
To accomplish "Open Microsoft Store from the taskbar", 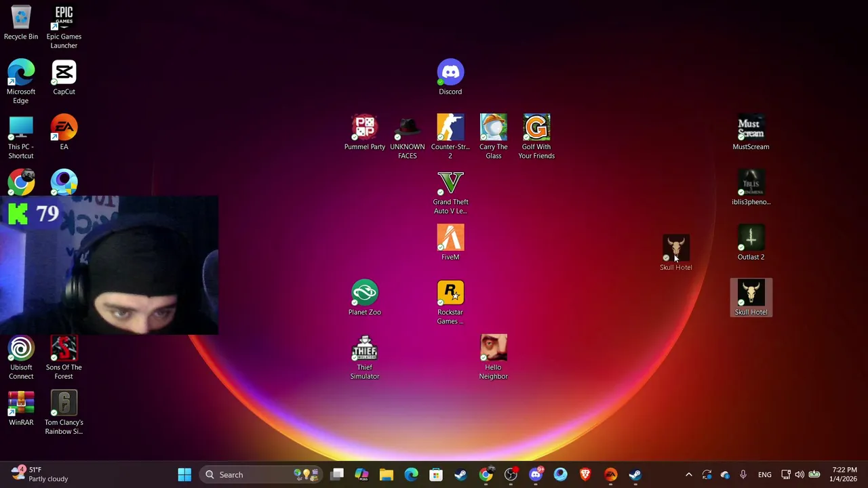I will (436, 474).
